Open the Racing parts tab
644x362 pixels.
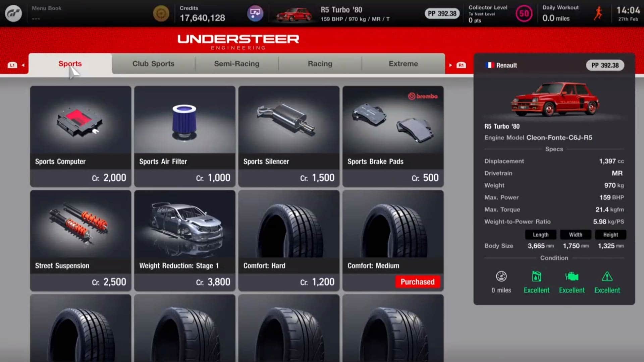pyautogui.click(x=320, y=63)
